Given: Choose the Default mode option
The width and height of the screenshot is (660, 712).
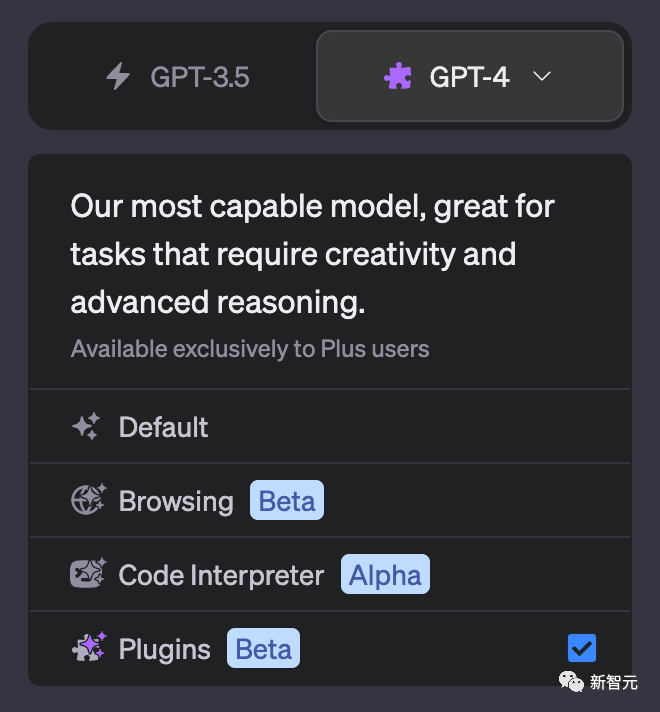Looking at the screenshot, I should click(163, 427).
